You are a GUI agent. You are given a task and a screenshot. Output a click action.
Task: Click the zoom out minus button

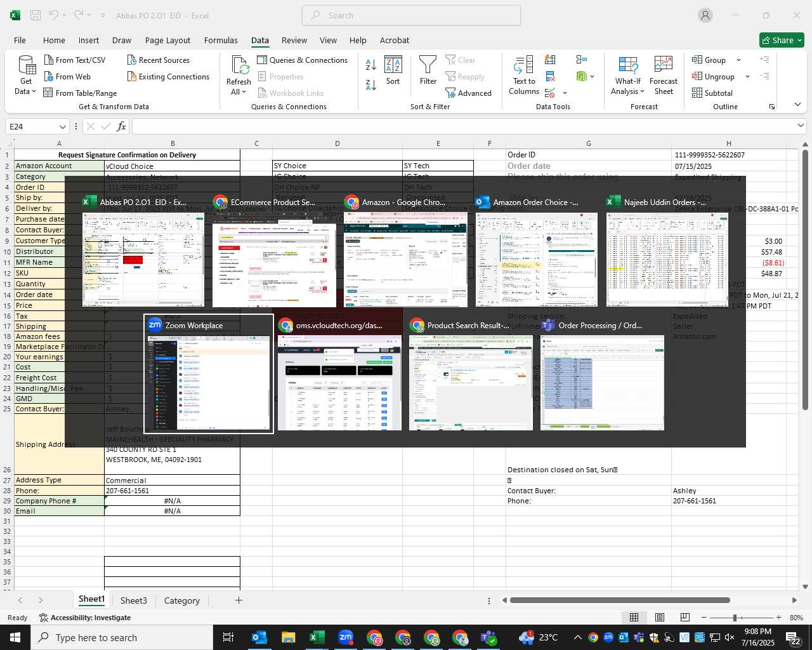(x=704, y=618)
